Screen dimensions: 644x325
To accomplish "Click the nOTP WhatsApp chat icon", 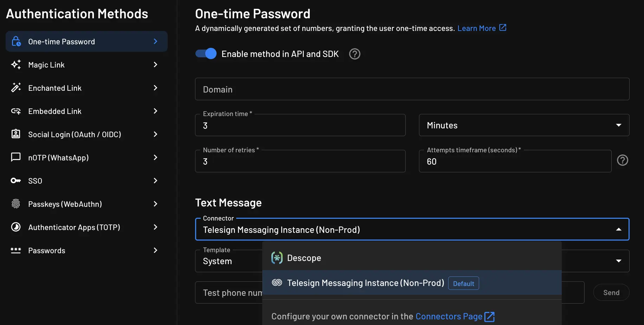I will coord(15,157).
